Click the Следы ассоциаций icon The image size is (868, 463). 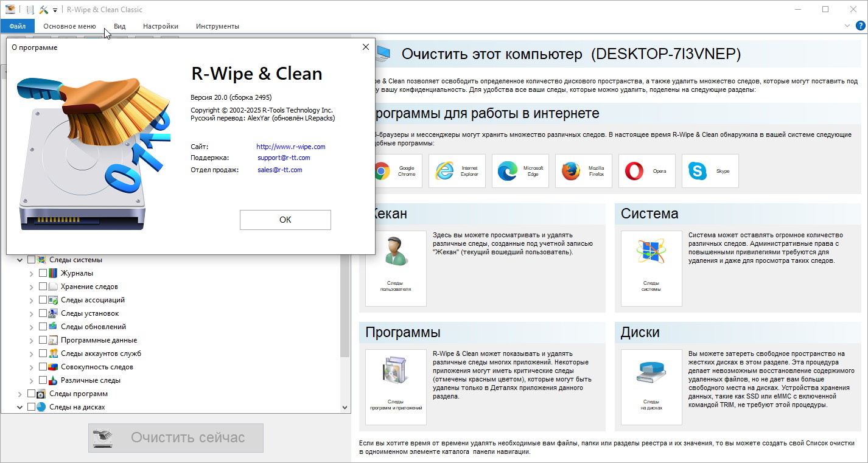(x=53, y=300)
